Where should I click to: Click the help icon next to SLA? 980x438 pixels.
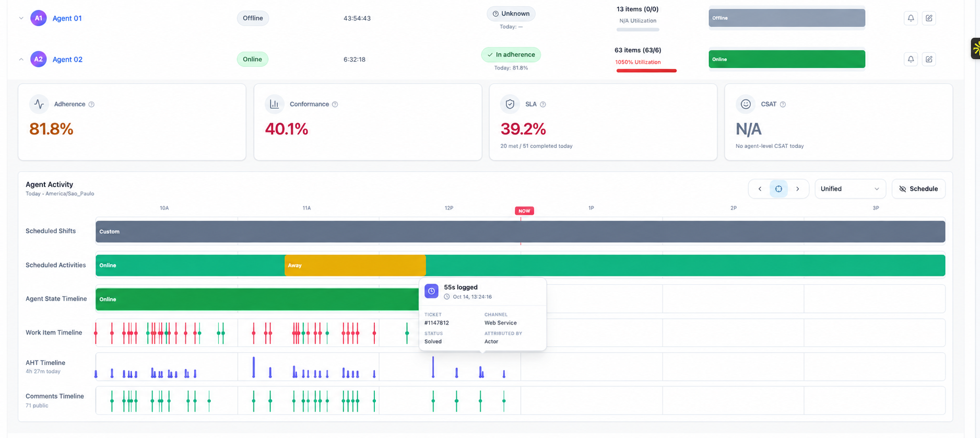[x=543, y=104]
